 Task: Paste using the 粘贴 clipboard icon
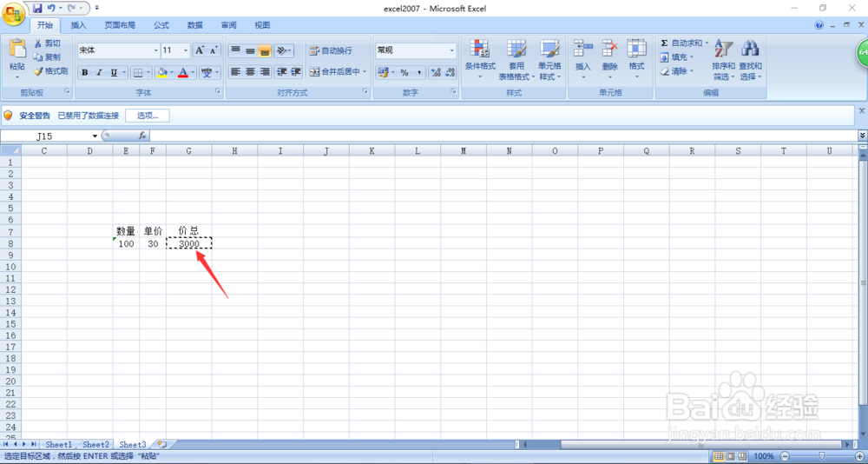[x=17, y=49]
